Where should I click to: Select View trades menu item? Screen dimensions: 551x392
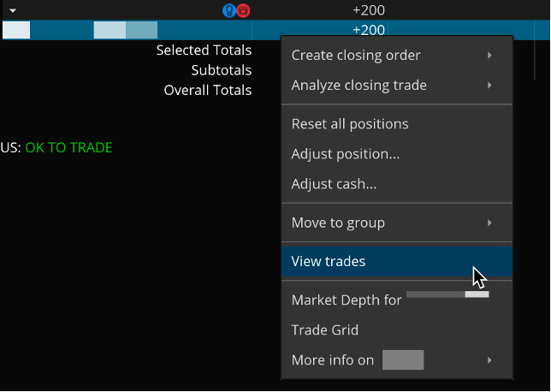[329, 262]
